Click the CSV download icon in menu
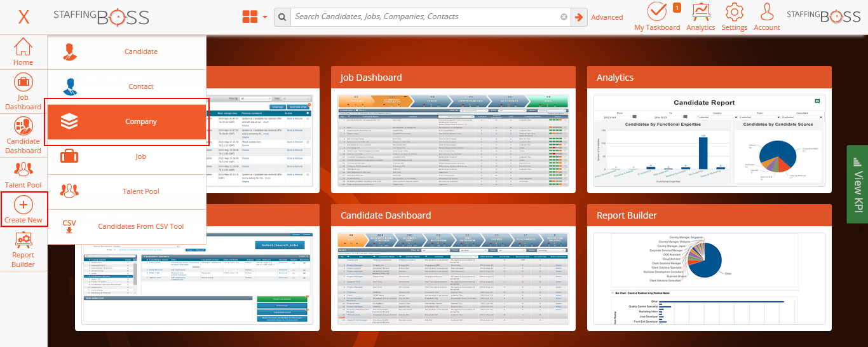 (69, 226)
